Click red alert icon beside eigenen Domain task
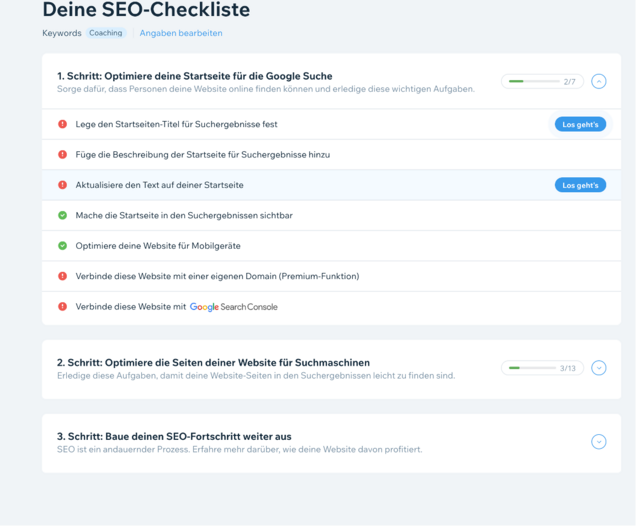 (x=62, y=276)
